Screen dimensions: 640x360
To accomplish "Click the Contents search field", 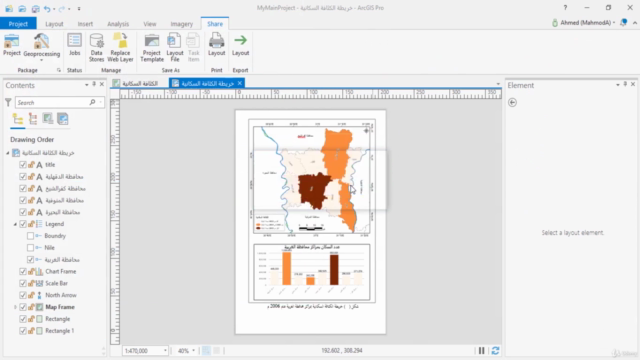I will tap(53, 102).
